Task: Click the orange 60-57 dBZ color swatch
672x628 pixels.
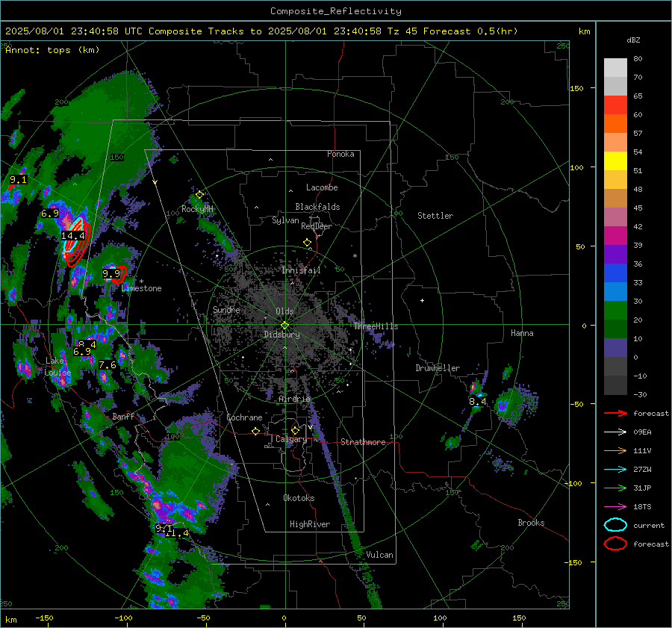Action: (x=615, y=124)
